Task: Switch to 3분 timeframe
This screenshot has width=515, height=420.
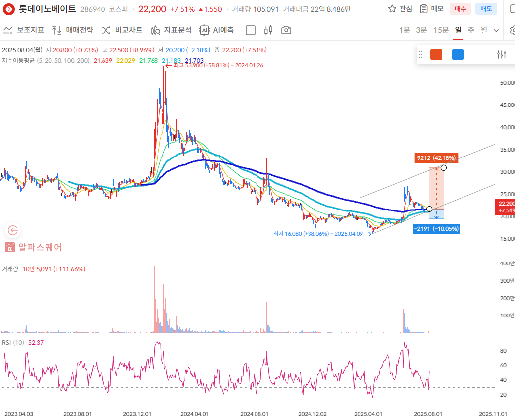Action: (x=421, y=30)
